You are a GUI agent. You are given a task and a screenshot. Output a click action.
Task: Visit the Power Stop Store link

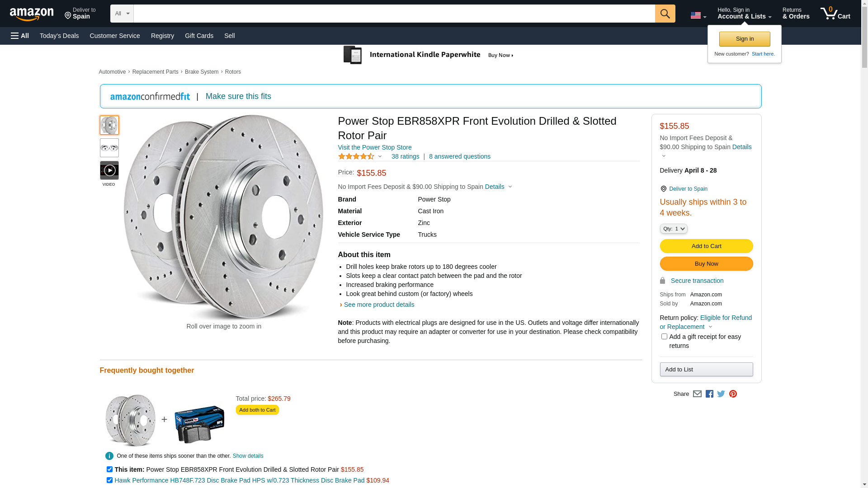tap(374, 147)
